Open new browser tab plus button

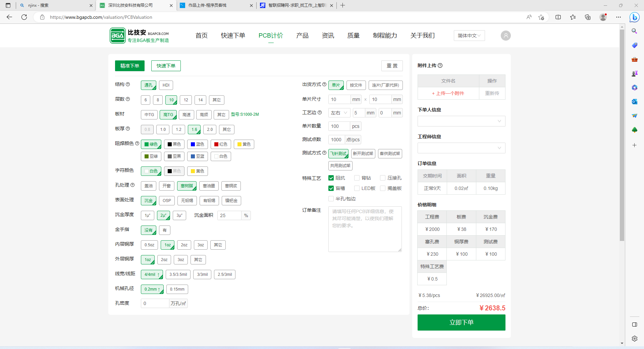342,5
